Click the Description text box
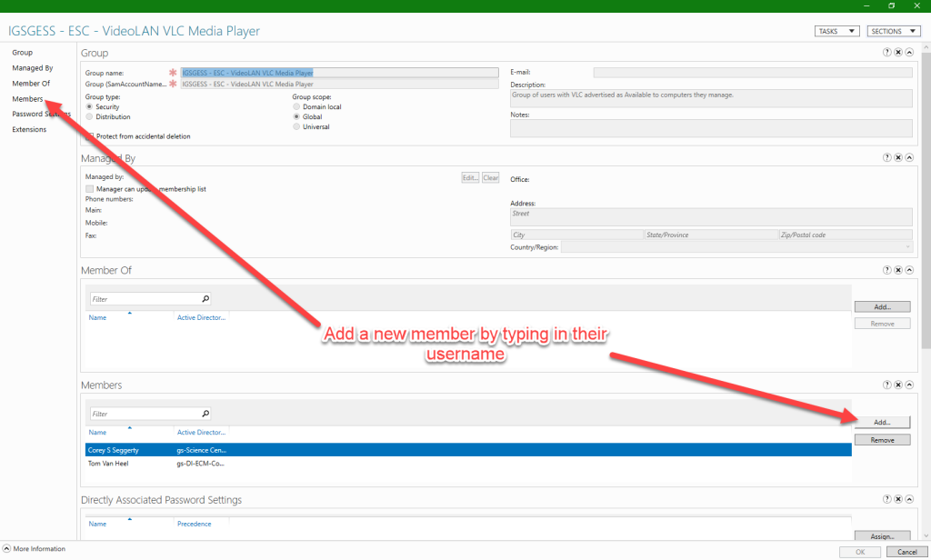 (x=711, y=98)
